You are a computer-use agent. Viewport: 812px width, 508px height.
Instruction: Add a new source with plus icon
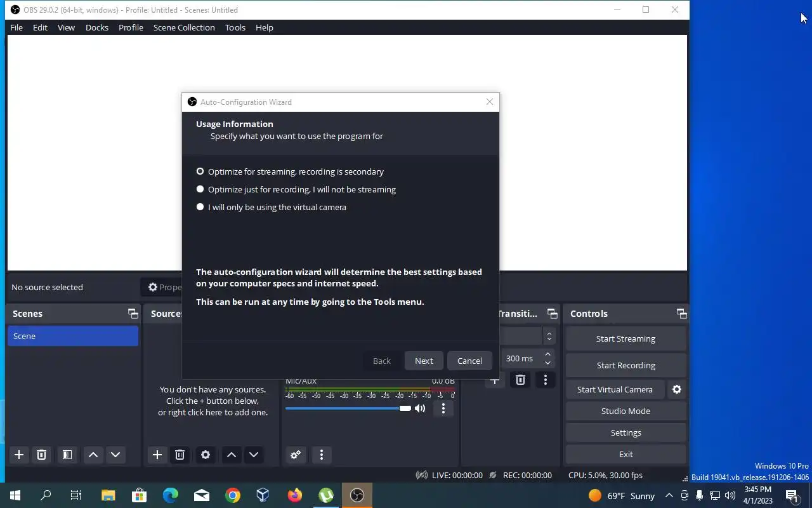click(157, 455)
